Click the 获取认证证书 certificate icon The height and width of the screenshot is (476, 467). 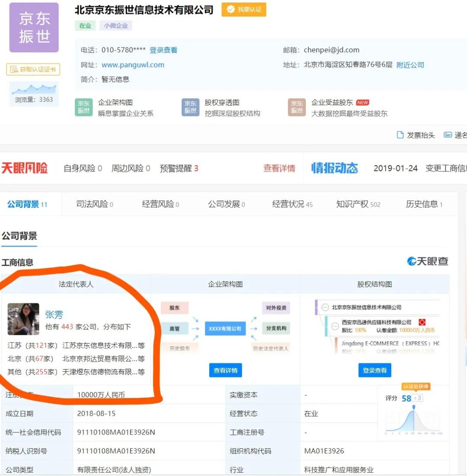(34, 69)
